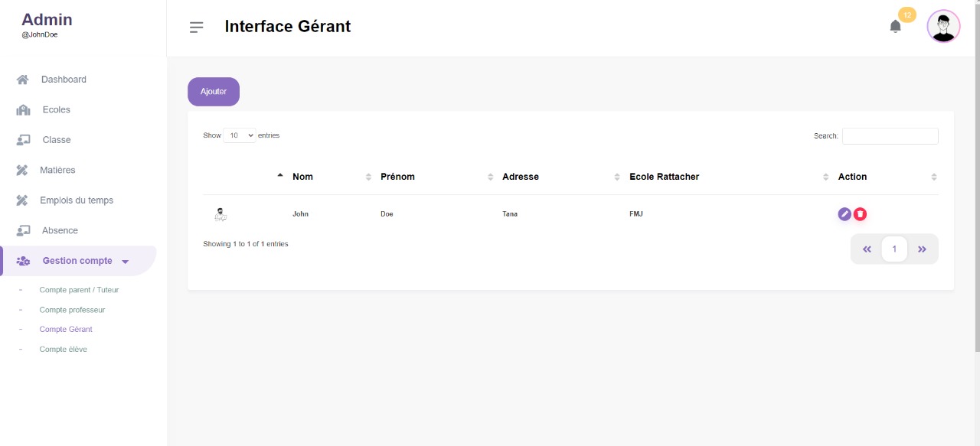Image resolution: width=980 pixels, height=446 pixels.
Task: Click inside the Search input field
Action: coord(890,135)
